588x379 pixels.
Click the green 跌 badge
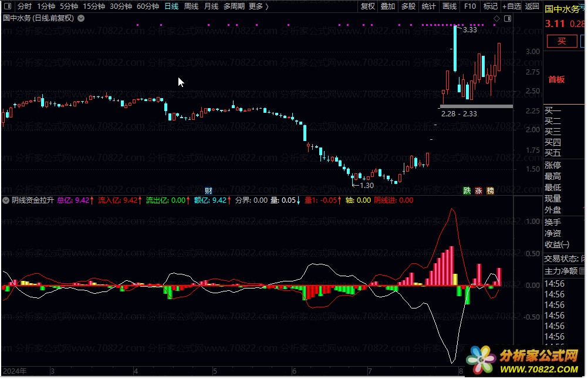pyautogui.click(x=467, y=191)
